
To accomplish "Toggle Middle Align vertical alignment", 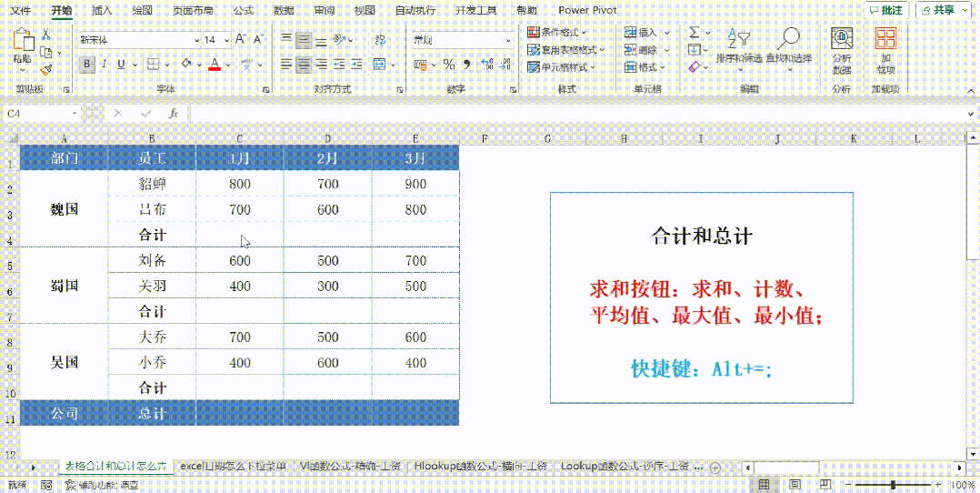I will 304,40.
